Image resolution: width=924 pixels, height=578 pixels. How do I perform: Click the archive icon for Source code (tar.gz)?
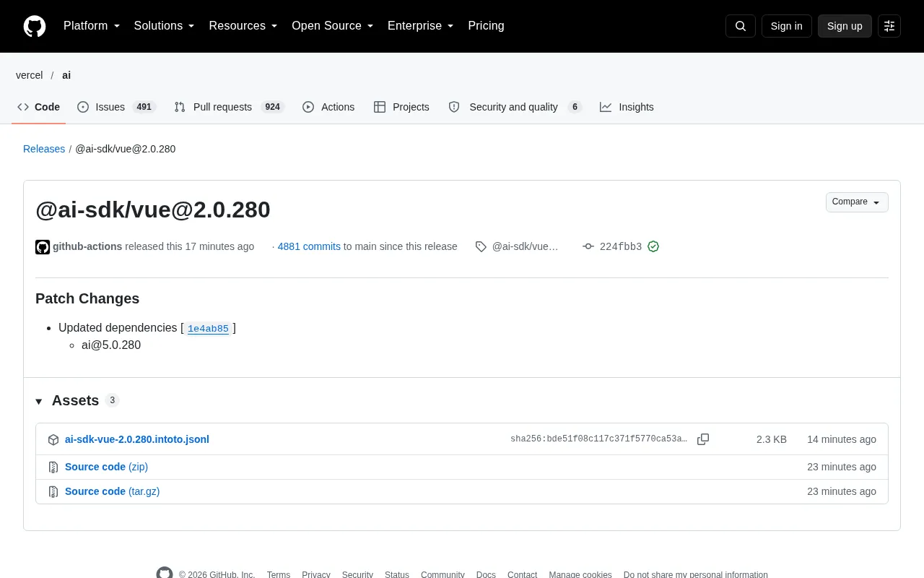coord(53,491)
